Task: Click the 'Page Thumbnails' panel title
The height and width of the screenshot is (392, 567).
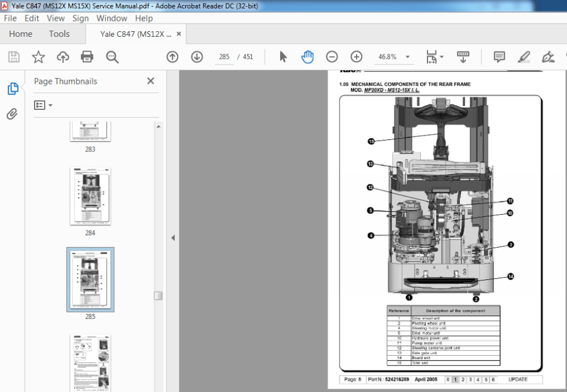Action: (x=65, y=82)
